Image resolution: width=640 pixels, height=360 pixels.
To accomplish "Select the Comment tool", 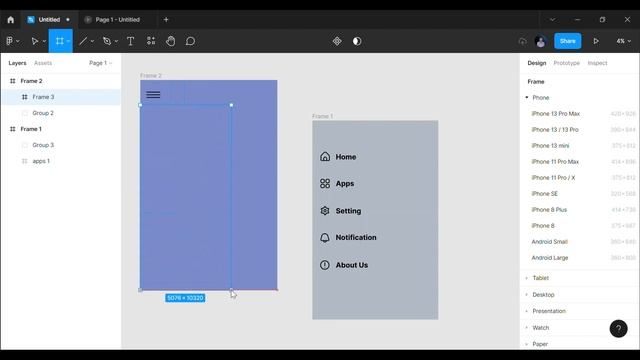I will 190,41.
